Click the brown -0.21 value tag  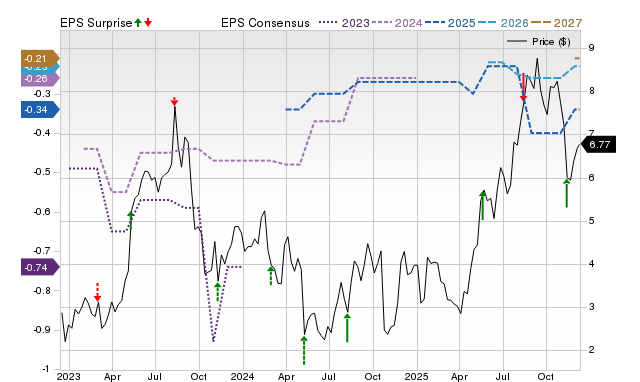[x=39, y=58]
